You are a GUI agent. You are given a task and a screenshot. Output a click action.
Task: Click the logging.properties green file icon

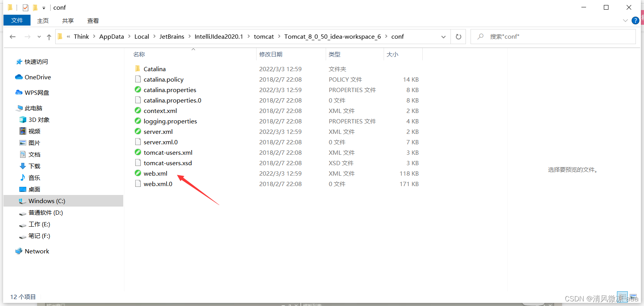click(x=138, y=121)
